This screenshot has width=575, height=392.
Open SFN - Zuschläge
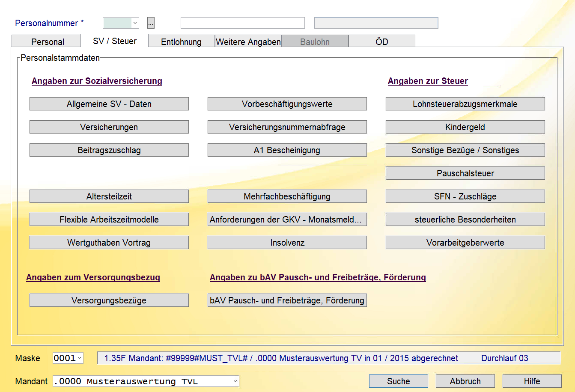click(465, 196)
